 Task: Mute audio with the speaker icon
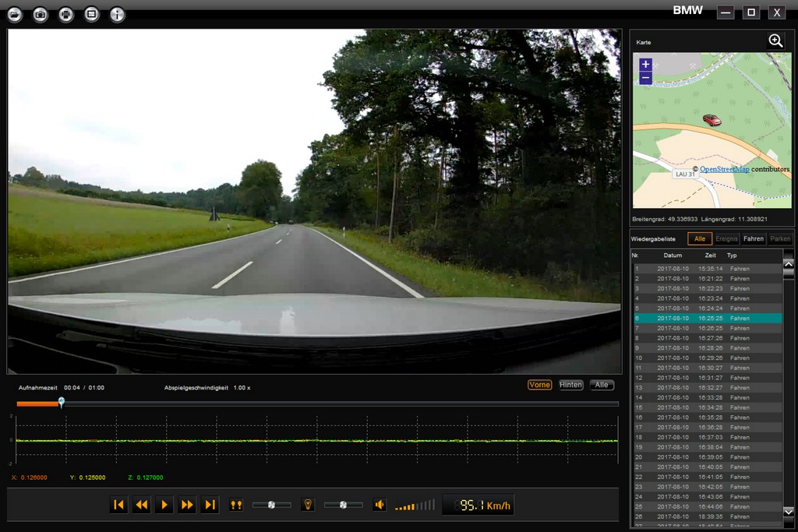[x=379, y=505]
